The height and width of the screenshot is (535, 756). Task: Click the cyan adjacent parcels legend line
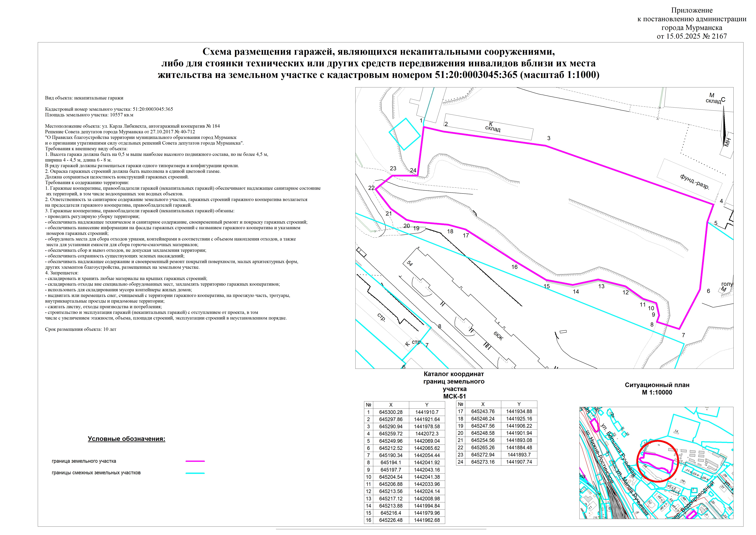195,473
